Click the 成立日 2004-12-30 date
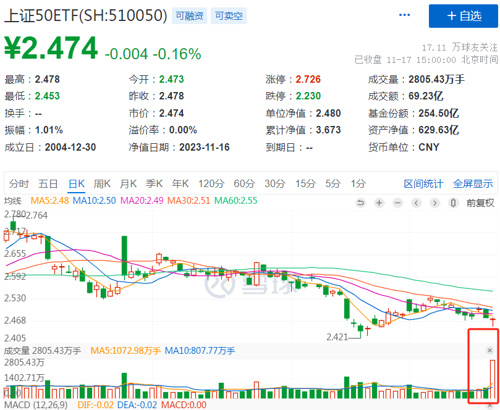The width and height of the screenshot is (500, 410). (50, 147)
